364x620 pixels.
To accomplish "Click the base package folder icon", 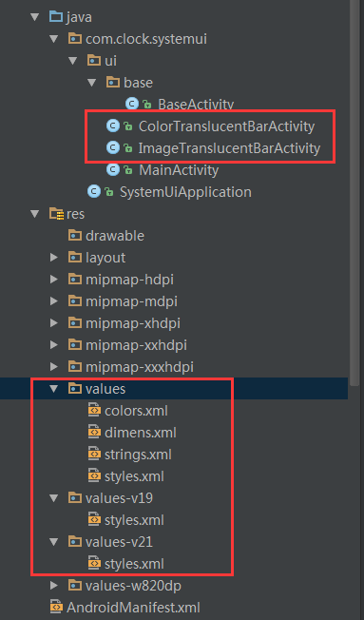I will (113, 82).
